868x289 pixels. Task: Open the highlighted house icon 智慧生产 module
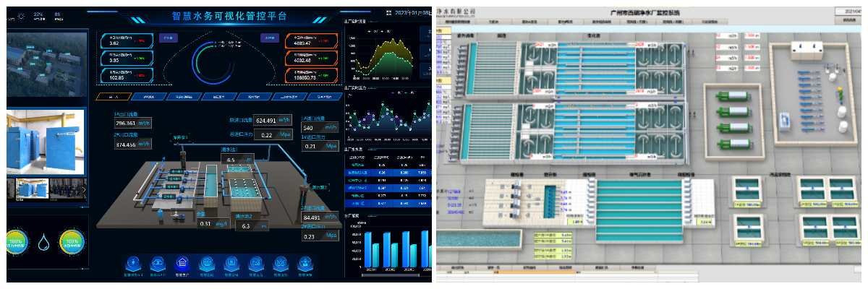pyautogui.click(x=183, y=263)
